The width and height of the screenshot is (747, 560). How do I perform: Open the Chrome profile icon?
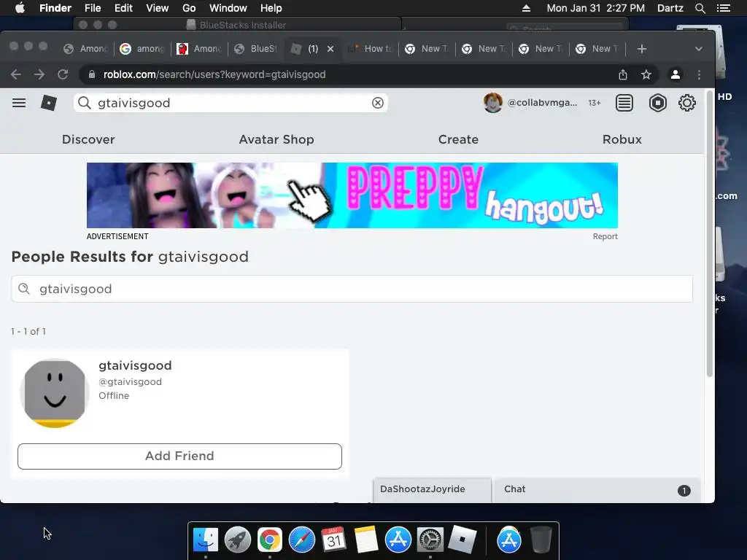point(675,75)
